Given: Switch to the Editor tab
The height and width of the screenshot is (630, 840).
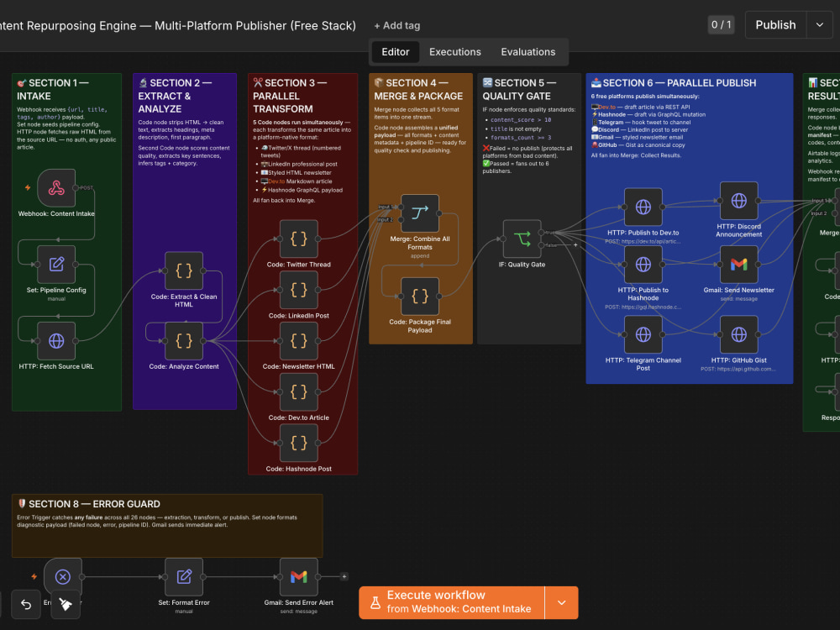Looking at the screenshot, I should pyautogui.click(x=396, y=52).
